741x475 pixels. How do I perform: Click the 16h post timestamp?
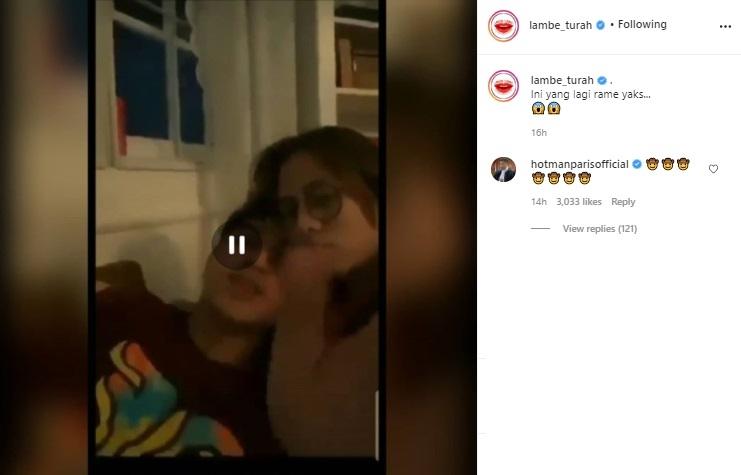[539, 133]
